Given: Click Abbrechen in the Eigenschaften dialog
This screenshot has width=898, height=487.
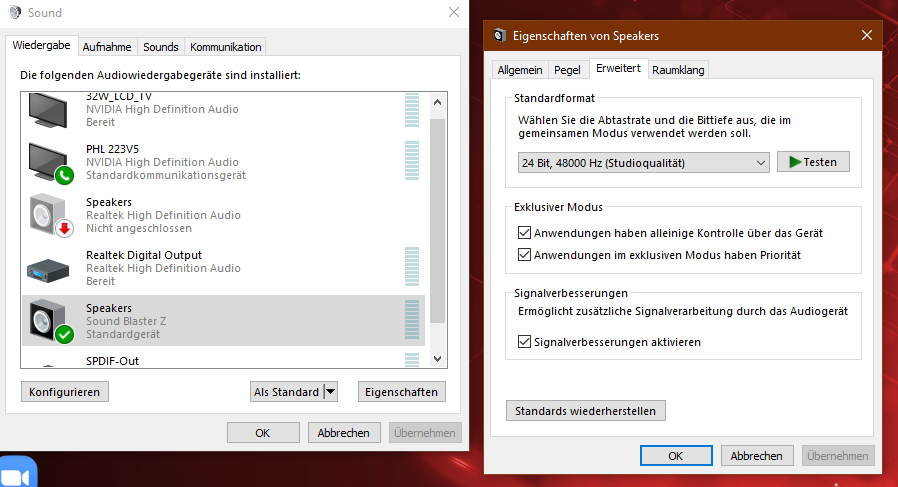Looking at the screenshot, I should pos(757,455).
